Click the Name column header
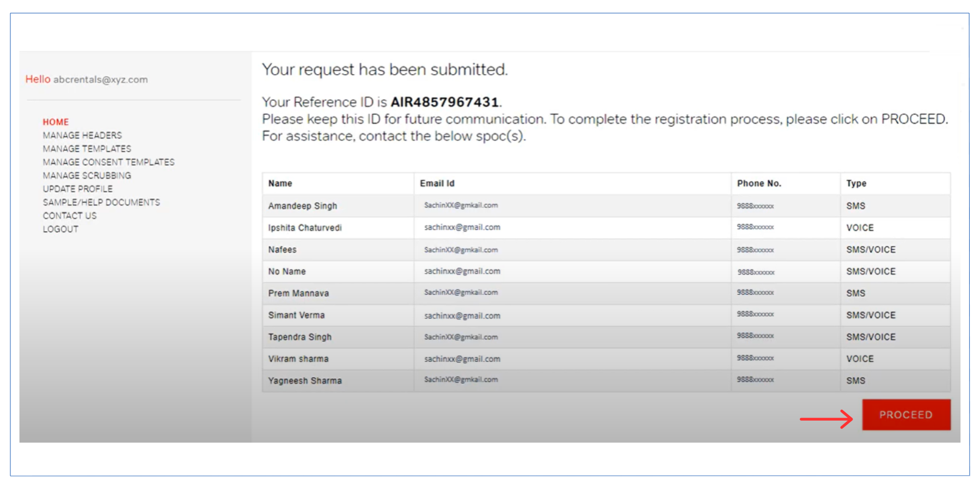Image resolution: width=980 pixels, height=485 pixels. [280, 184]
